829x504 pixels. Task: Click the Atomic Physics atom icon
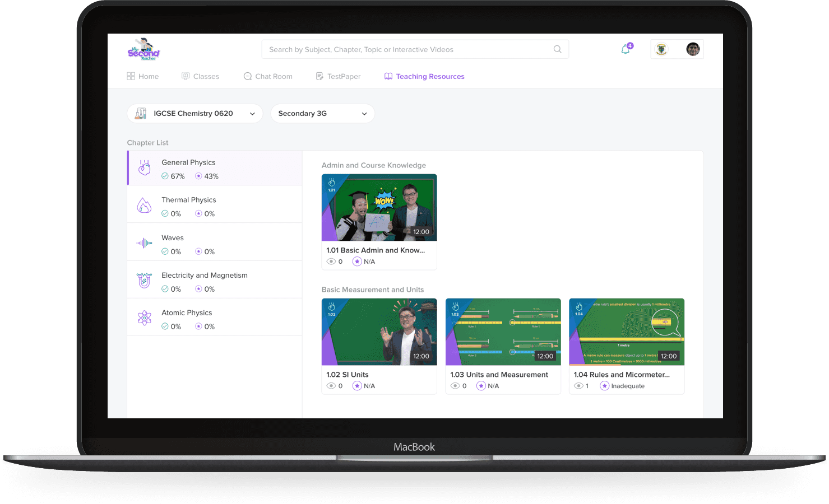(x=144, y=318)
